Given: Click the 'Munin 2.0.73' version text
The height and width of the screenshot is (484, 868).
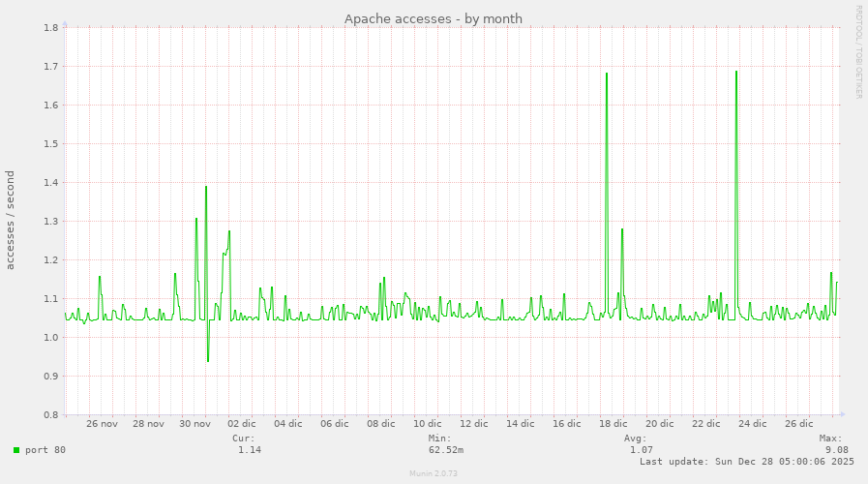Looking at the screenshot, I should pyautogui.click(x=434, y=473).
